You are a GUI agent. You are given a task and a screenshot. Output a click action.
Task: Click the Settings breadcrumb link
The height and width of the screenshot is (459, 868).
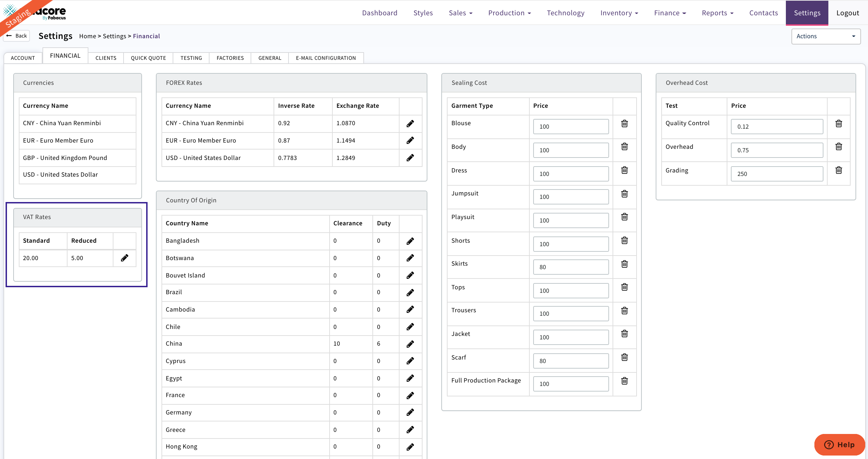coord(114,36)
